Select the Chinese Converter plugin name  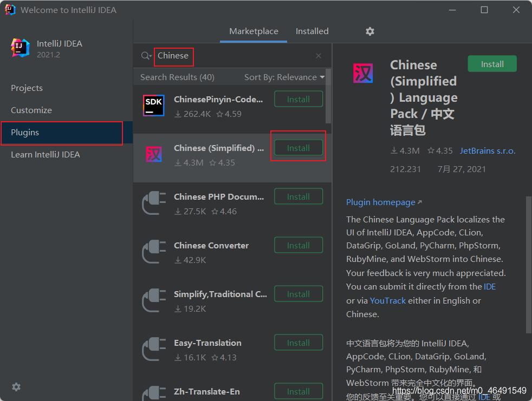coord(211,245)
